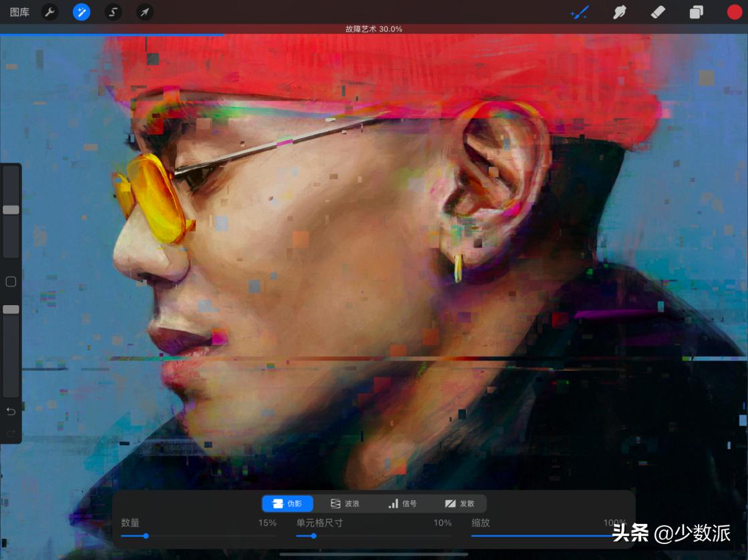
Task: Pick the Eraser tool
Action: [x=658, y=12]
